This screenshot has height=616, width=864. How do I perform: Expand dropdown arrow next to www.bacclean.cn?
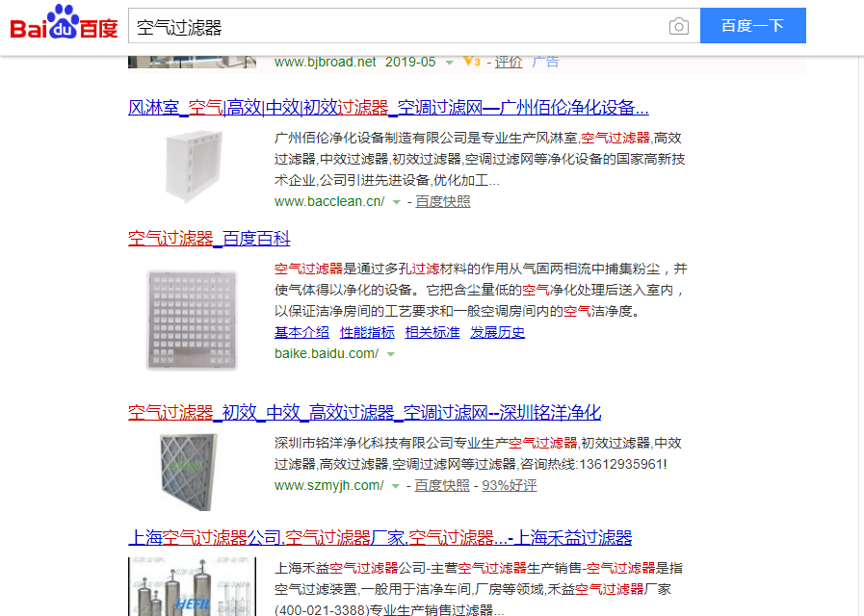pyautogui.click(x=396, y=202)
